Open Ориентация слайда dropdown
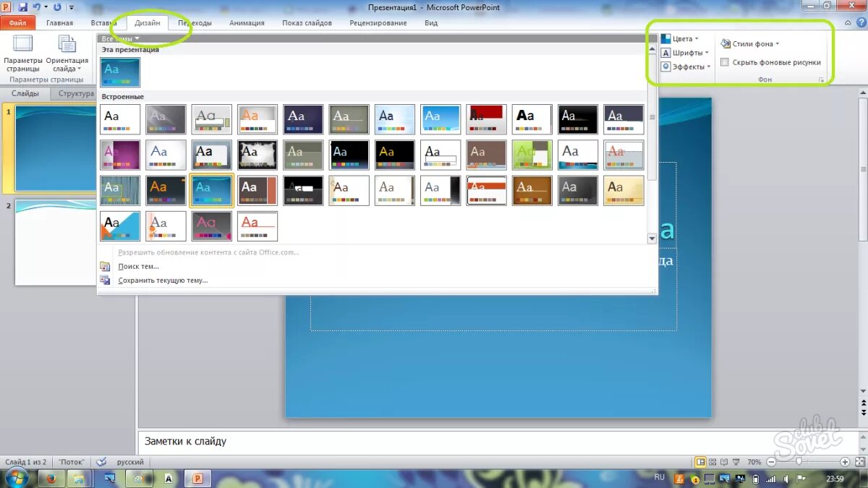This screenshot has width=868, height=488. [x=67, y=53]
